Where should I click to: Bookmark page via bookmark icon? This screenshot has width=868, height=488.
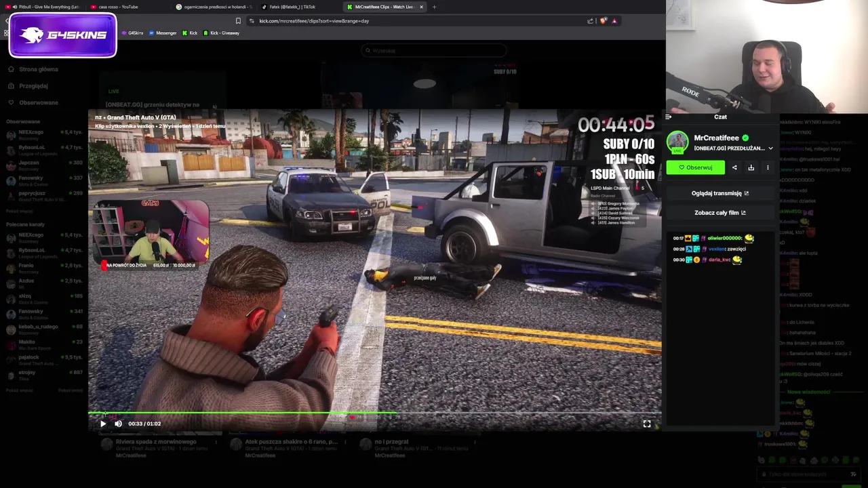[238, 21]
